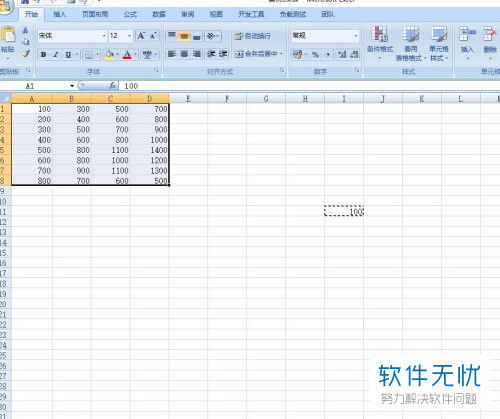Select the Format Painter brush
The width and height of the screenshot is (500, 419).
[25, 53]
